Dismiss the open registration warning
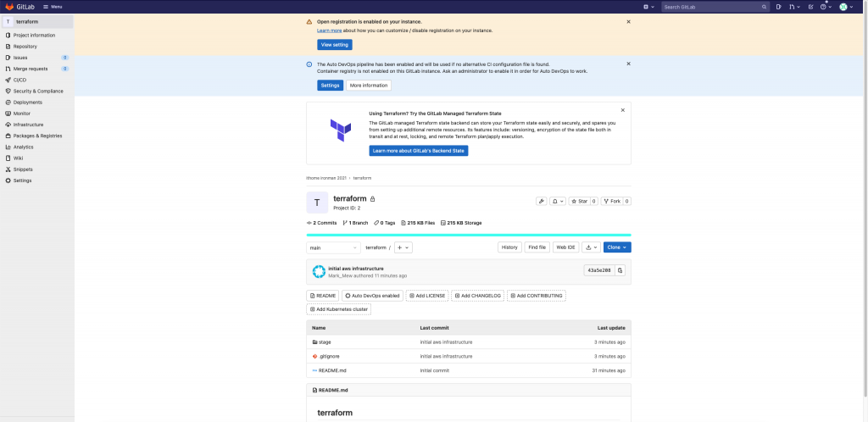Screen dimensions: 868x422 pos(628,21)
